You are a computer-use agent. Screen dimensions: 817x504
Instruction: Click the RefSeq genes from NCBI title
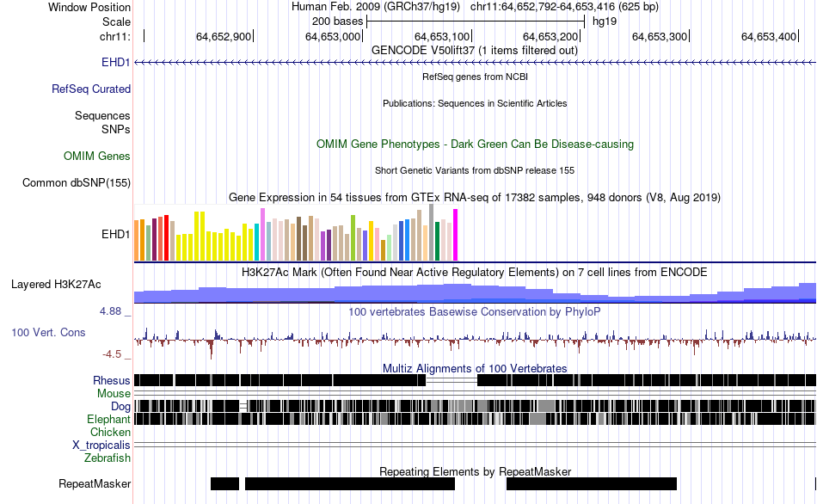(476, 77)
